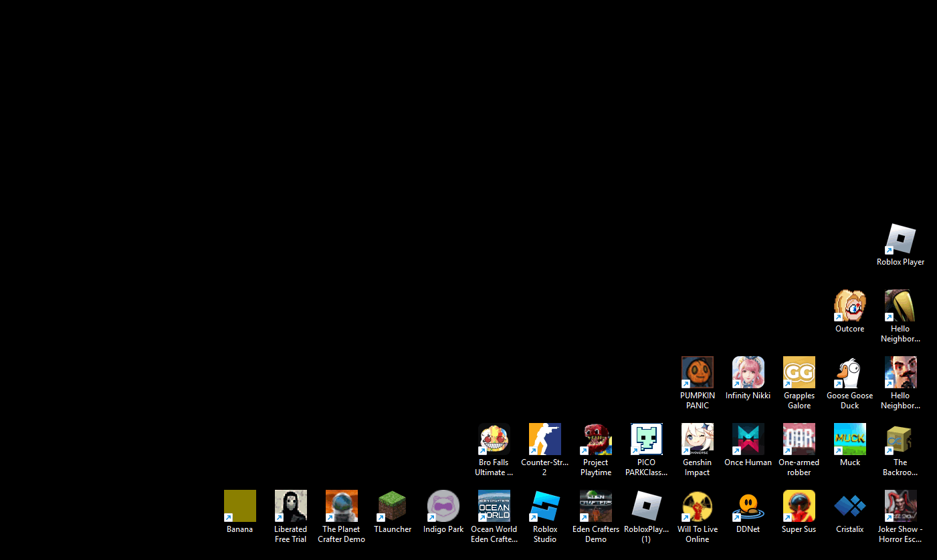Click the Muck game icon
The width and height of the screenshot is (937, 560).
coord(849,439)
